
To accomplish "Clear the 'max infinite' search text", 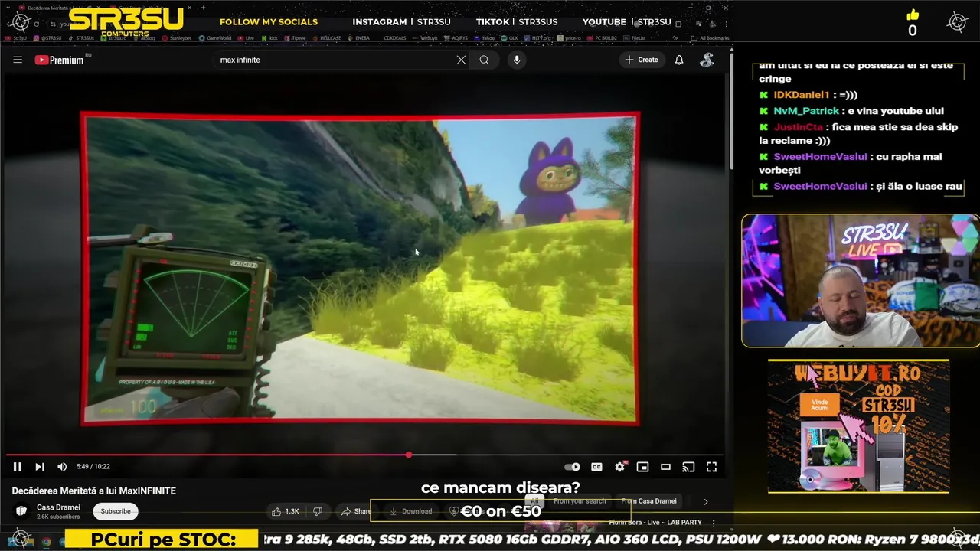I will click(x=461, y=60).
